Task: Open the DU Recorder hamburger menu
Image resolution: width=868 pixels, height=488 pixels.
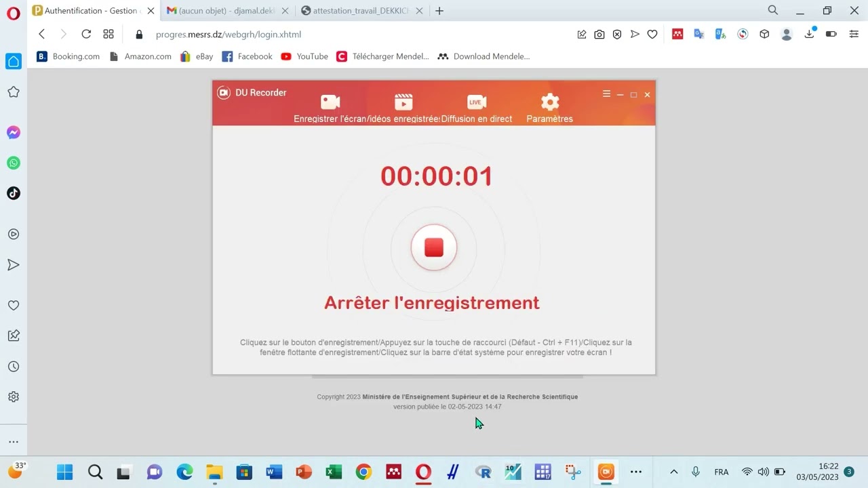Action: [x=606, y=94]
